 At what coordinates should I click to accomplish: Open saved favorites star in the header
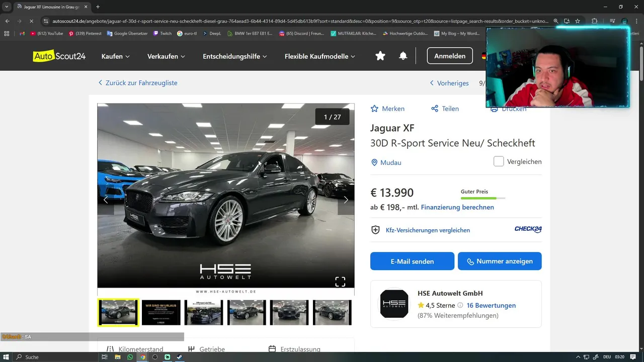coord(380,56)
